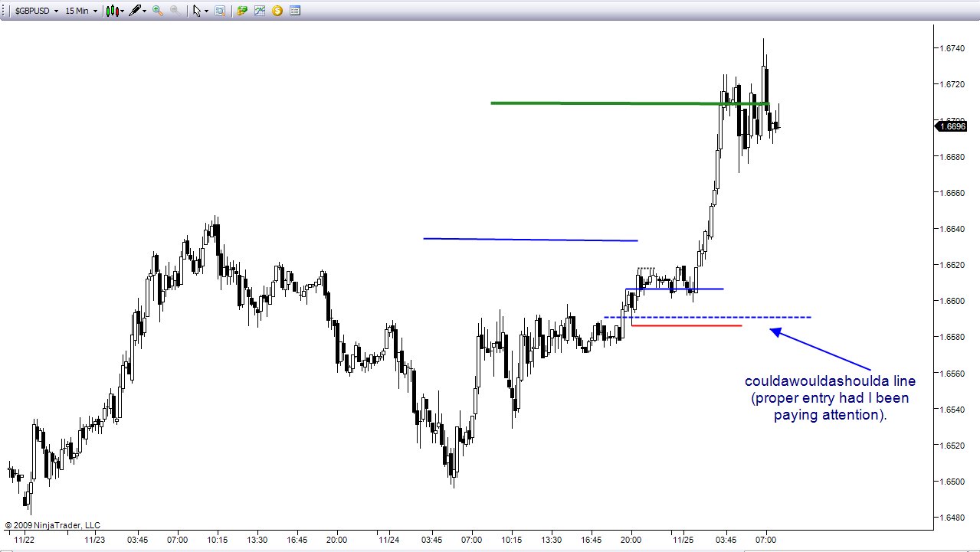Click the 11/24 date axis label
Screen dimensions: 980x552
pos(388,540)
